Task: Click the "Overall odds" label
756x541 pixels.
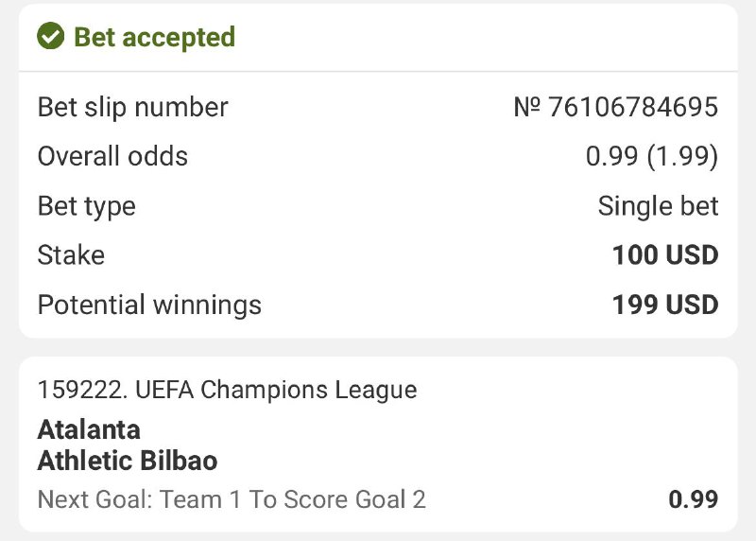Action: coord(112,156)
